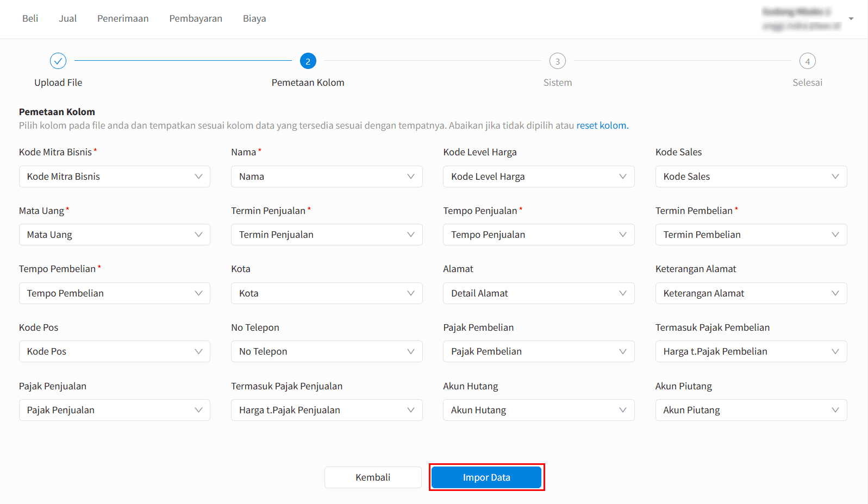Open the Harga t.Pajak Pembelian dropdown

[x=751, y=351]
